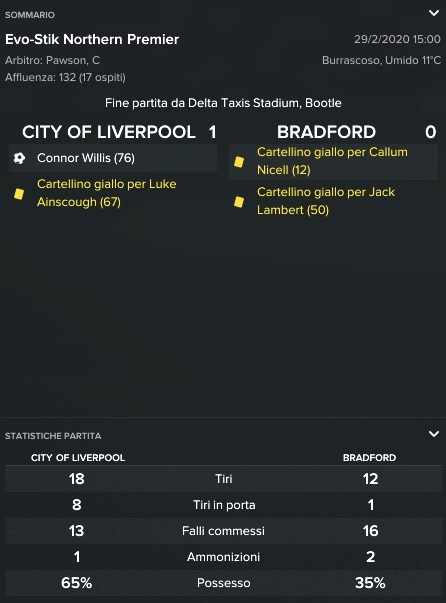This screenshot has width=446, height=603.
Task: Open the Statistiche Partita header
Action: coord(53,436)
